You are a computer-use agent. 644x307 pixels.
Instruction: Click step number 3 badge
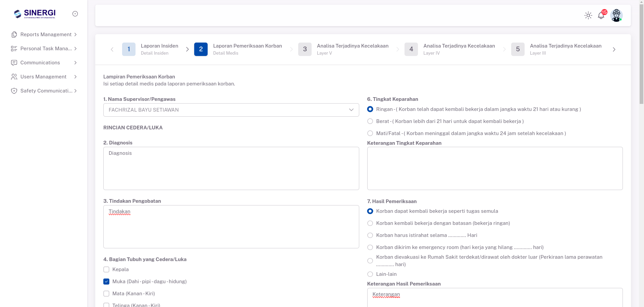point(305,49)
